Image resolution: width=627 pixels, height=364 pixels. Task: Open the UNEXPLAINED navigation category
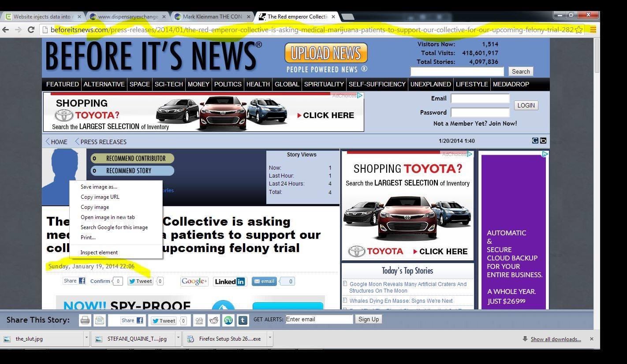(x=431, y=84)
